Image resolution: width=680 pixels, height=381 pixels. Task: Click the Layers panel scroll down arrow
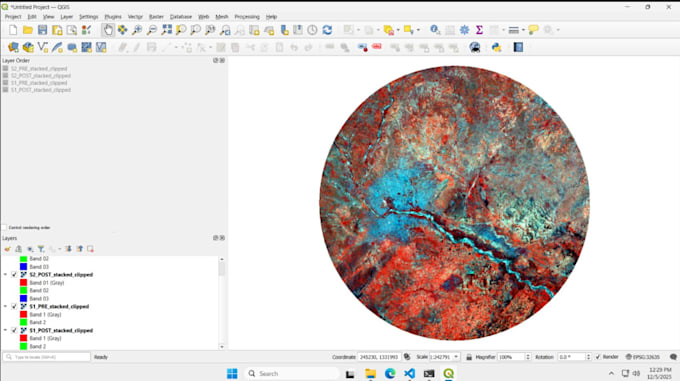tap(222, 347)
